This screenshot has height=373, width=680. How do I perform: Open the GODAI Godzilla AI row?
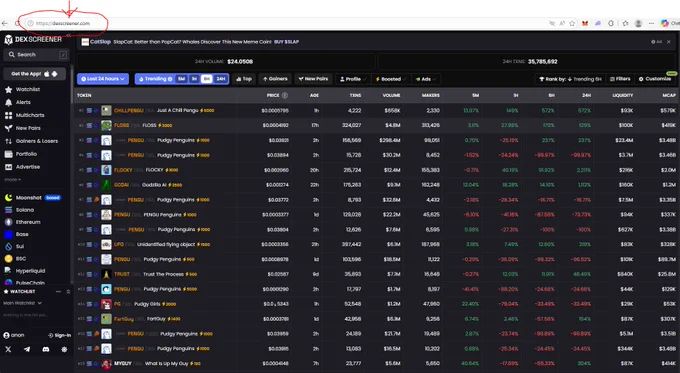pyautogui.click(x=376, y=185)
